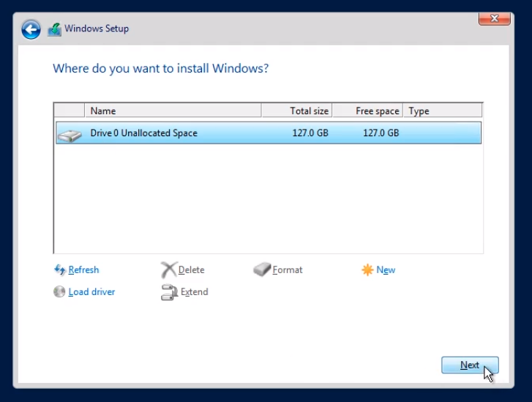
Task: Open the Load driver link
Action: (x=91, y=292)
